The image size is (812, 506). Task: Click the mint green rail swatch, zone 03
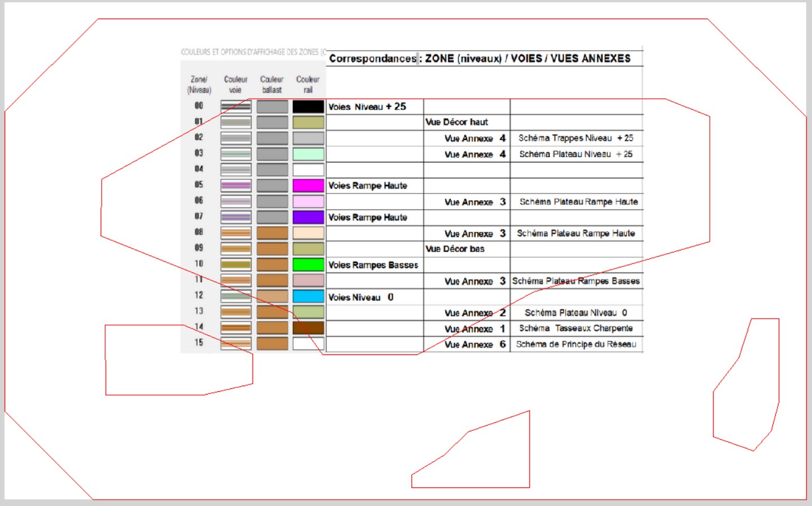pos(308,154)
